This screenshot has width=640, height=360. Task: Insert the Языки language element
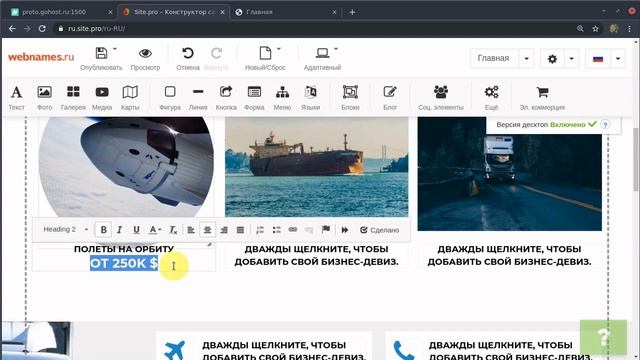(310, 98)
